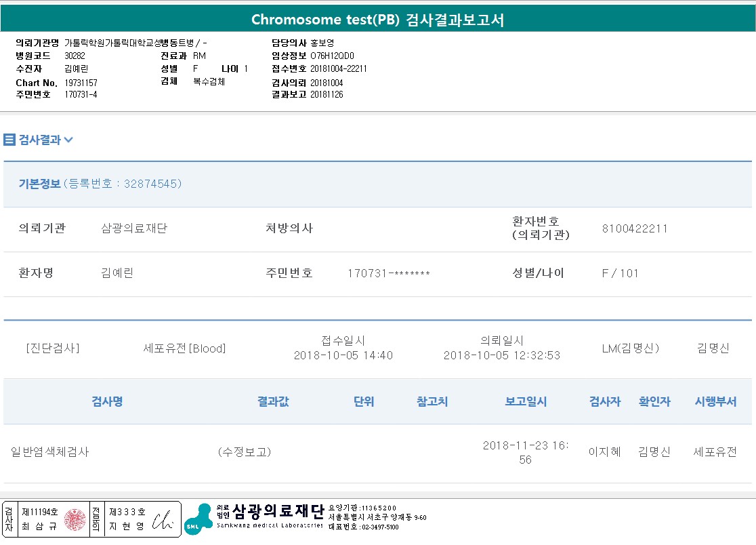Click the 검사결과 section heading
The height and width of the screenshot is (545, 756).
coord(39,140)
